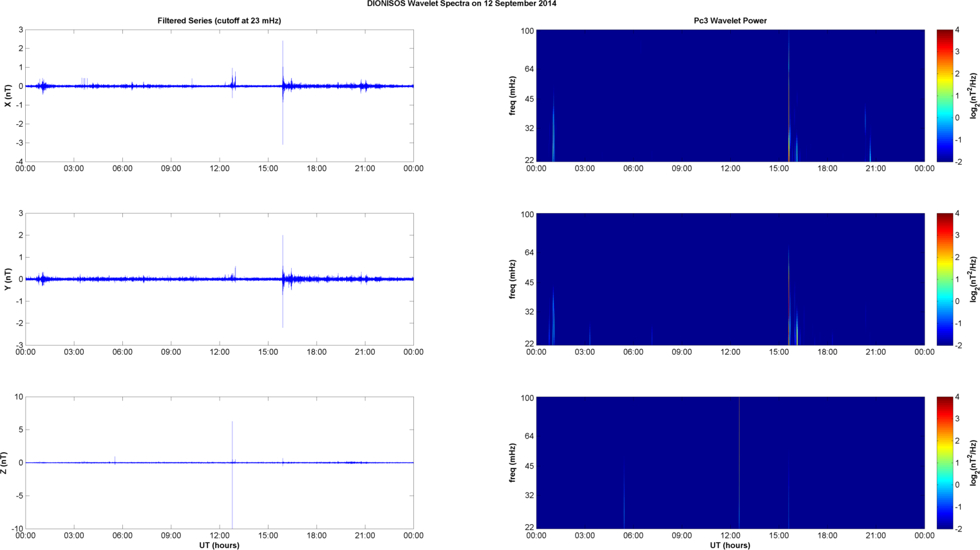Click the colorbar beside the bottom spectrogram
980x550 pixels.
[x=944, y=462]
